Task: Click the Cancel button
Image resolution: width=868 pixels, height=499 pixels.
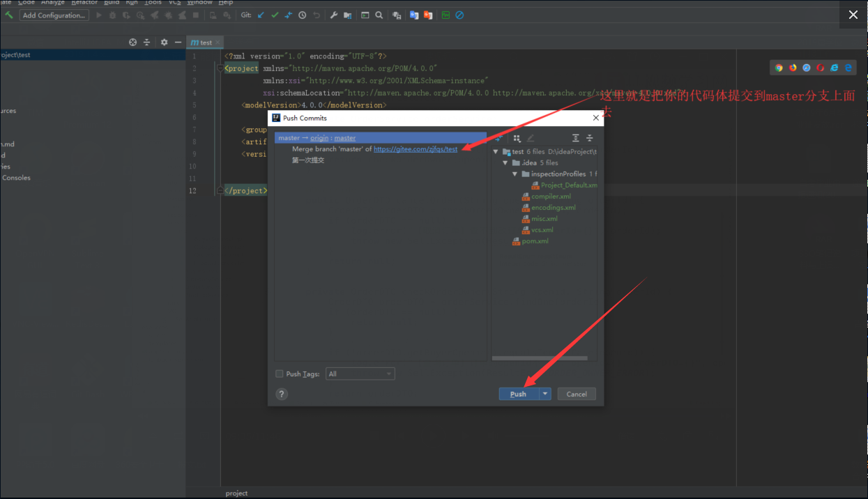Action: [x=577, y=394]
